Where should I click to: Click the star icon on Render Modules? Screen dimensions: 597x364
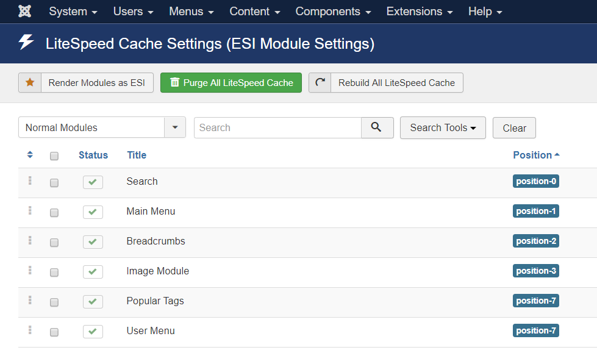coord(30,83)
